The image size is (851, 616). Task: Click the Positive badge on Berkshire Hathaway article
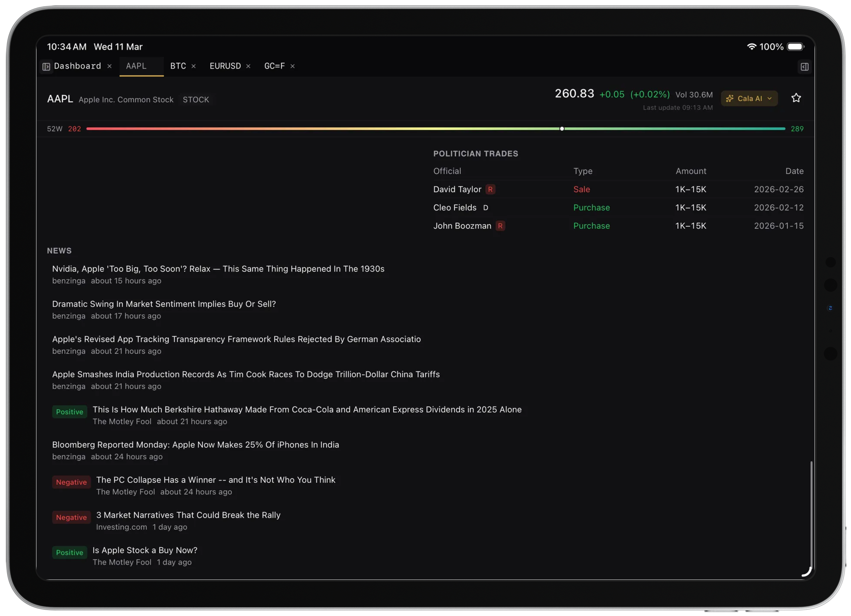point(69,412)
